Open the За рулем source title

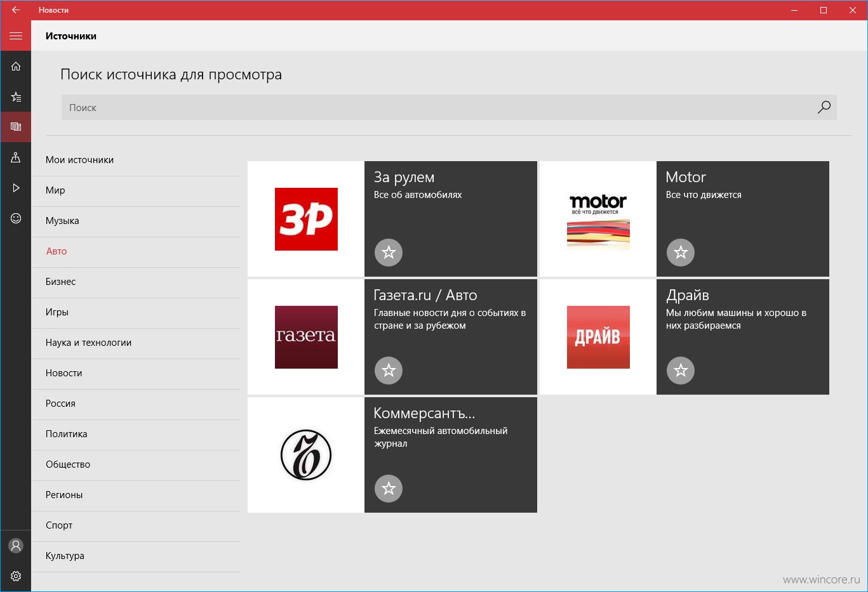(404, 178)
